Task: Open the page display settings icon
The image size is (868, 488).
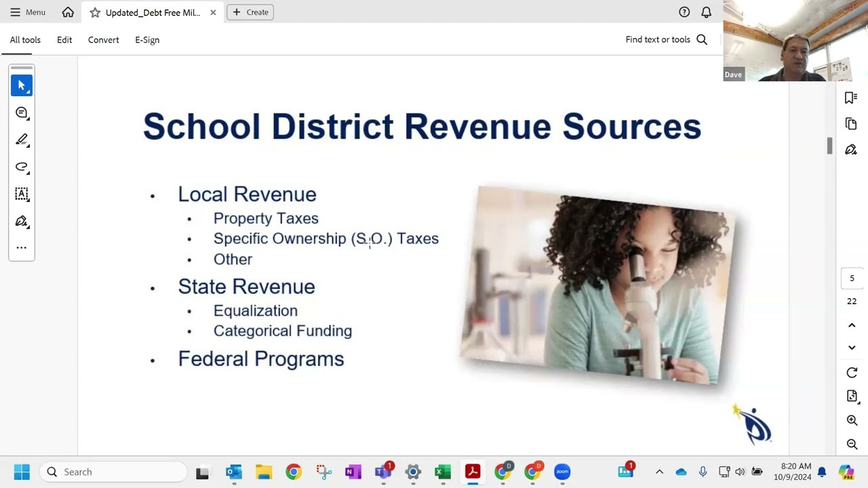Action: click(852, 396)
